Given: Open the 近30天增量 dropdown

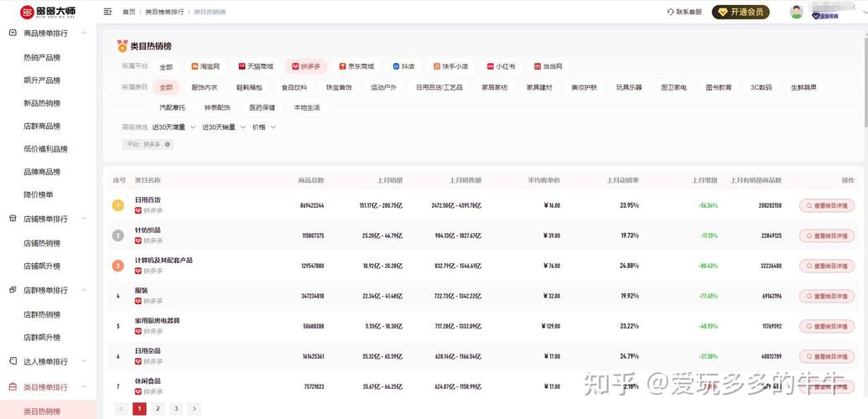Looking at the screenshot, I should (x=173, y=127).
